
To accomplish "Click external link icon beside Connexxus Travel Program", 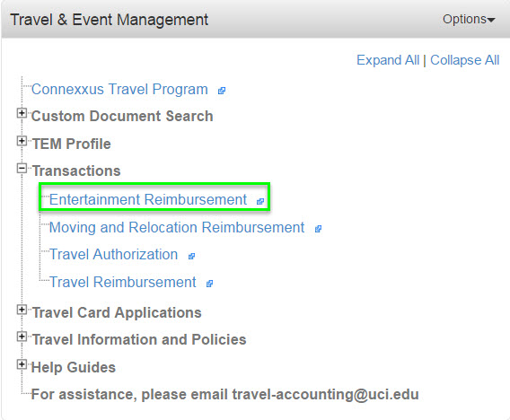I will (222, 91).
